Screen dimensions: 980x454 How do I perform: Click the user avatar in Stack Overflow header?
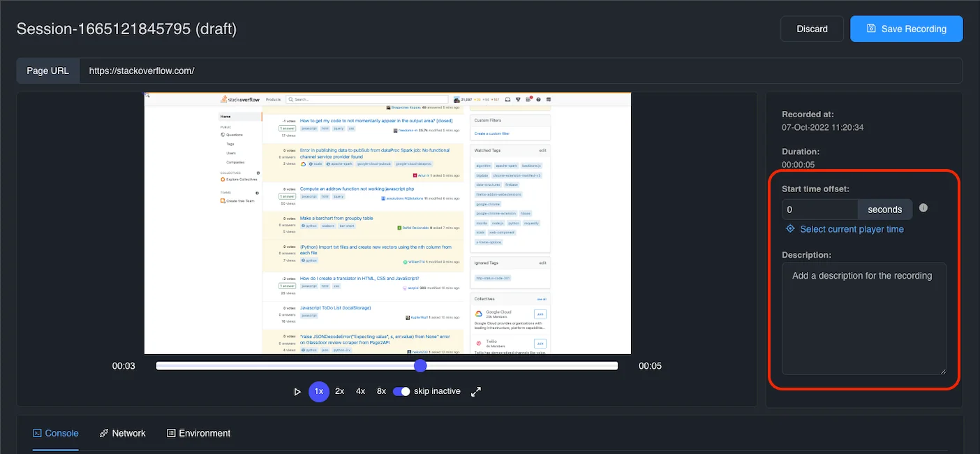point(456,100)
